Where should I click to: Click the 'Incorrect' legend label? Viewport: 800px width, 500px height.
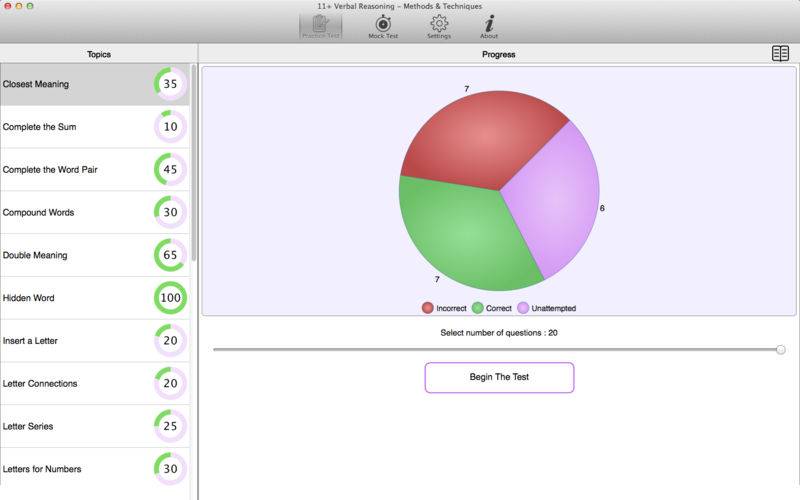tap(452, 309)
